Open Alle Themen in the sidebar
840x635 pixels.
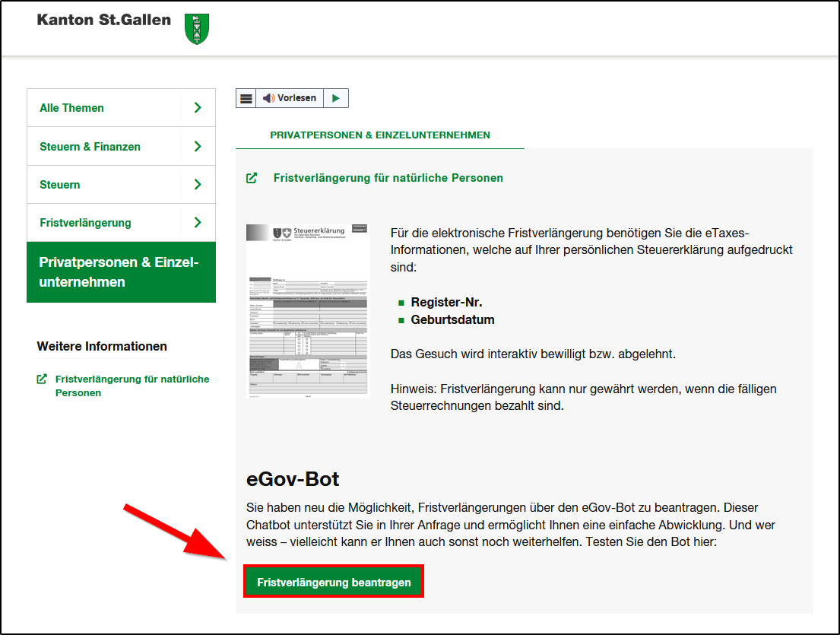tap(72, 108)
